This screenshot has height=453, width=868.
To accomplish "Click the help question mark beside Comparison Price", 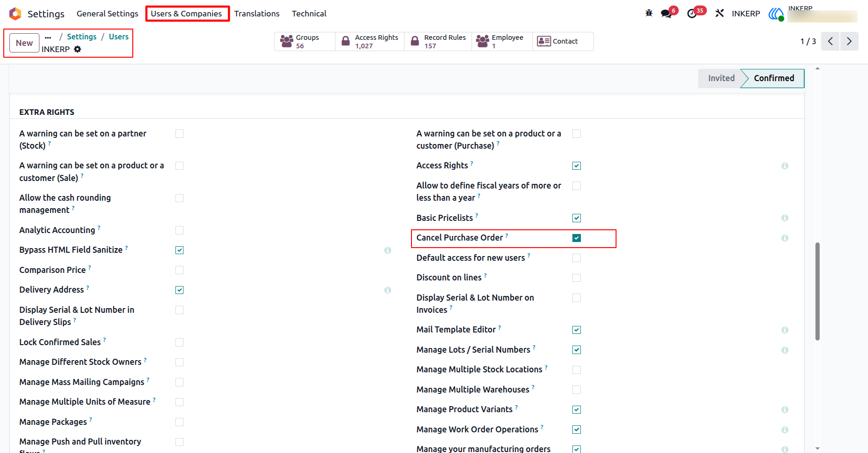I will (90, 267).
